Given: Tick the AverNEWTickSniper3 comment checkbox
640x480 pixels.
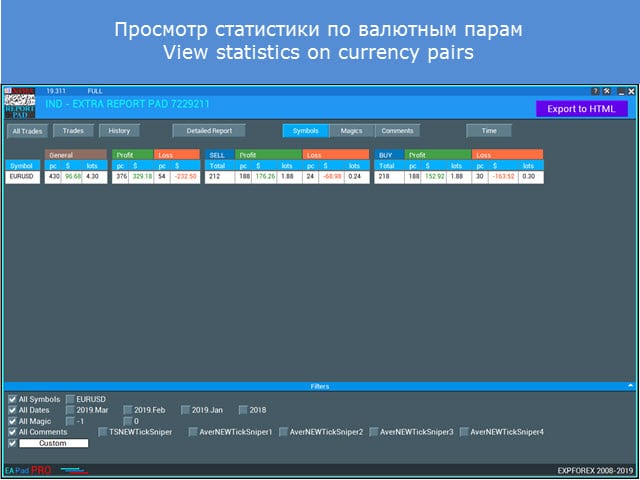Looking at the screenshot, I should (x=374, y=431).
